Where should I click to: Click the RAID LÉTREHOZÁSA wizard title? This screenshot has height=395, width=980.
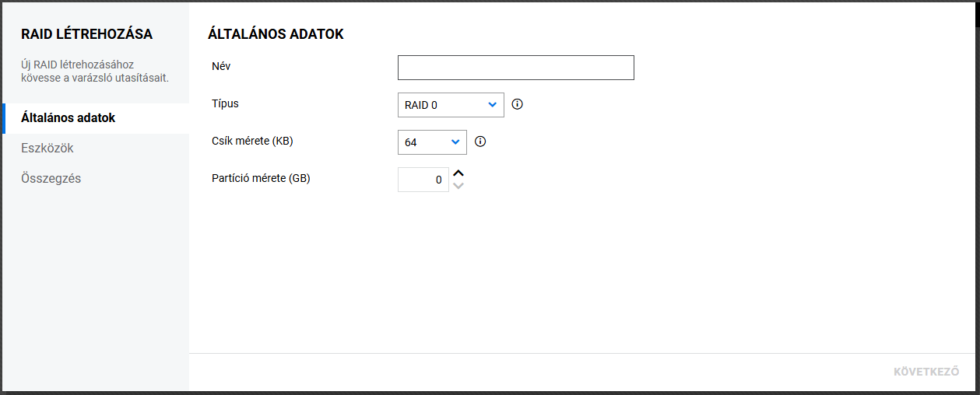point(86,34)
